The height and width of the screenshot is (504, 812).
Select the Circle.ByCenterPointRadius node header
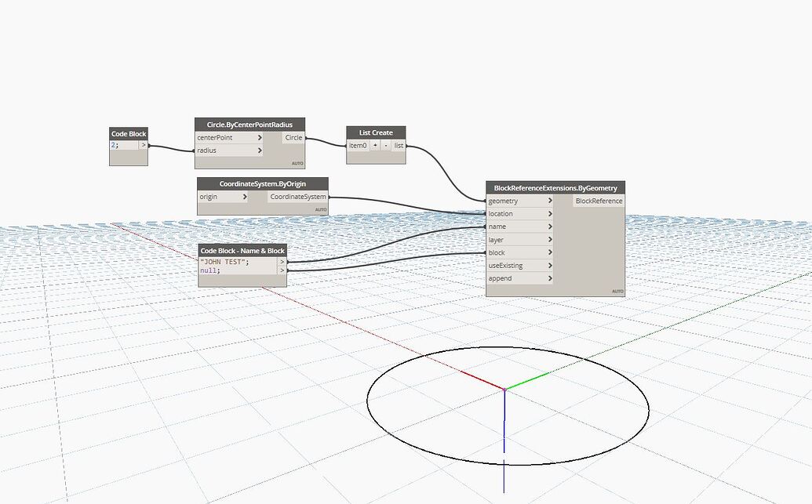(249, 125)
